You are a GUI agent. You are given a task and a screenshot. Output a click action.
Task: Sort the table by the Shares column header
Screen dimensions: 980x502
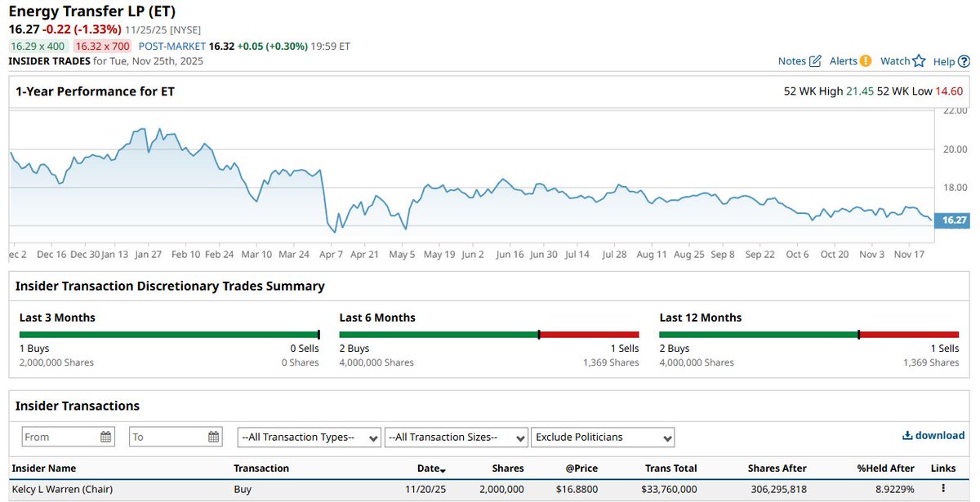tap(507, 468)
